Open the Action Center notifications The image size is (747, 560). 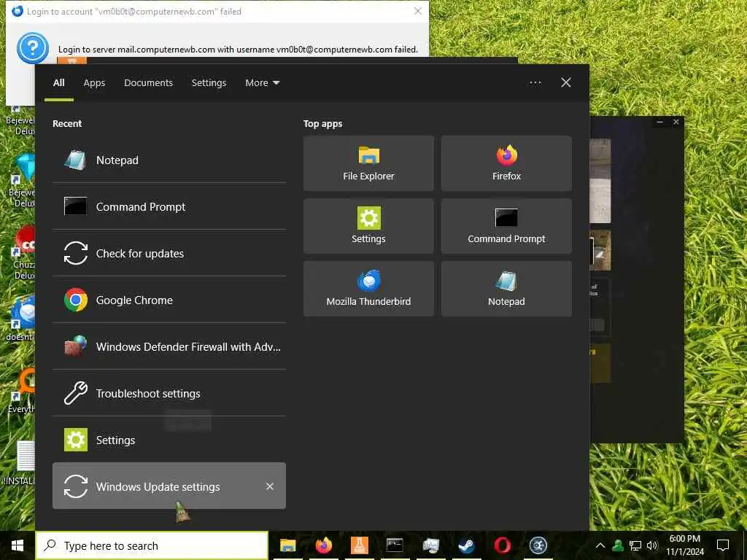click(x=723, y=545)
